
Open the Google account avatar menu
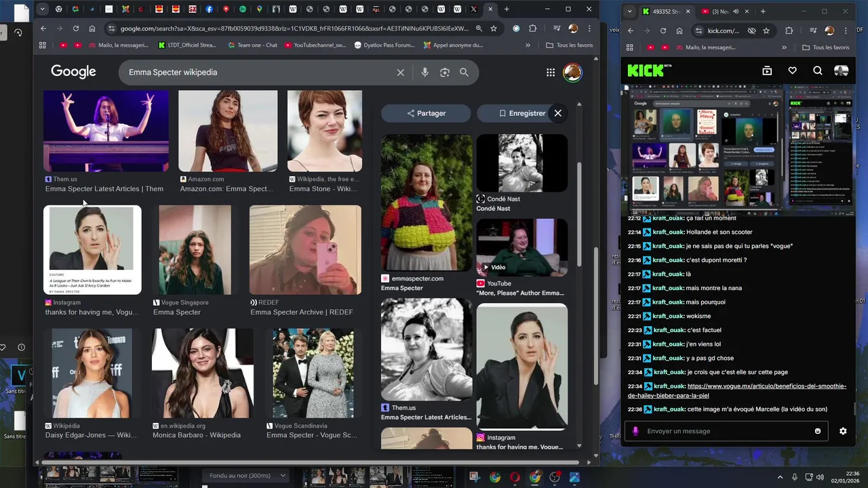point(572,73)
